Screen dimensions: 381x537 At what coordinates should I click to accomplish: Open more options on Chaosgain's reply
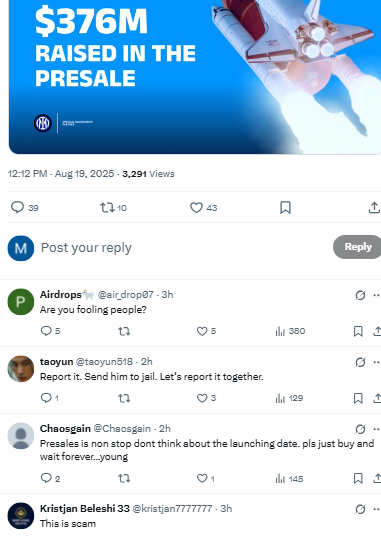[x=377, y=429]
